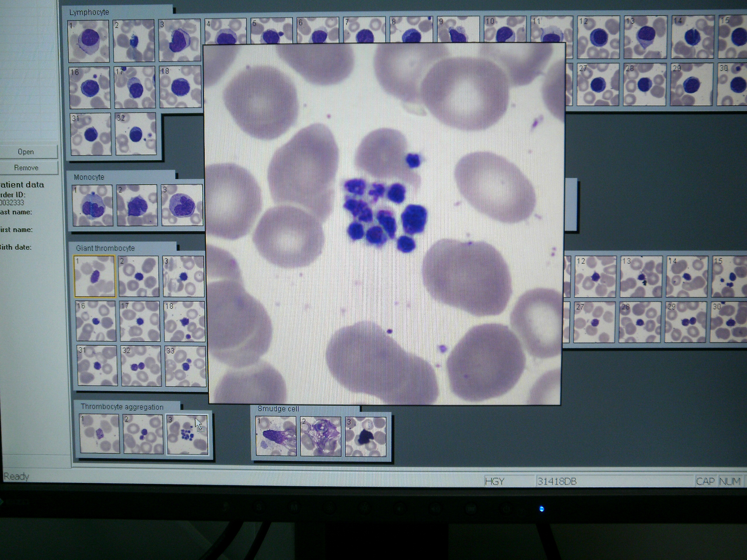This screenshot has height=560, width=747.
Task: Select Giant thrombocyte image 17
Action: click(139, 321)
